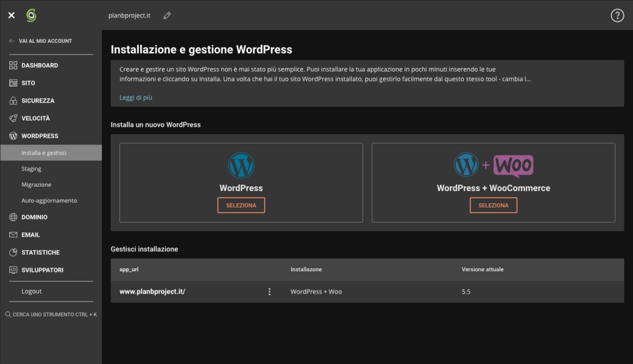633x364 pixels.
Task: Click WordPress logo in WooCommerce card
Action: pos(466,164)
